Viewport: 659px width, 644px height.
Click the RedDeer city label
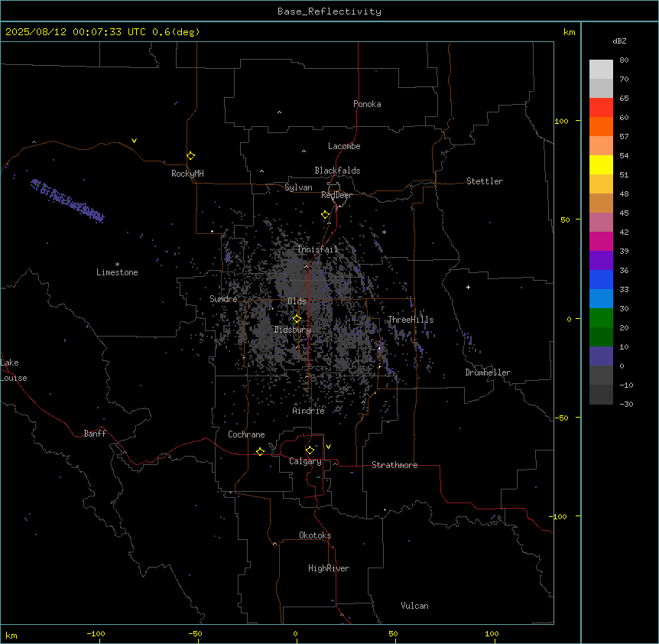tap(336, 195)
